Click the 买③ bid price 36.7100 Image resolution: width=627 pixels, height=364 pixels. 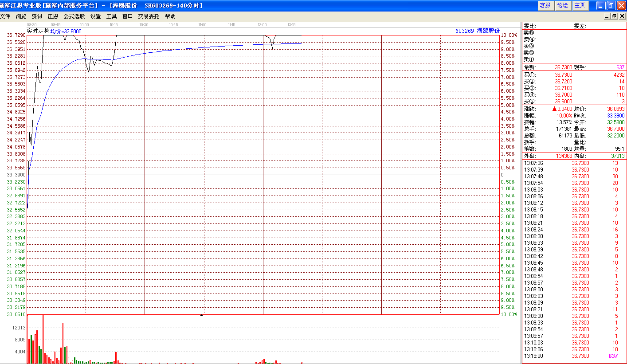click(x=564, y=88)
